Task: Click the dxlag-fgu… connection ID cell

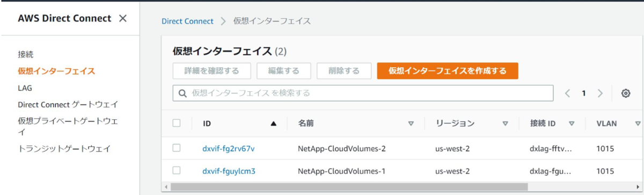Action: pyautogui.click(x=551, y=171)
